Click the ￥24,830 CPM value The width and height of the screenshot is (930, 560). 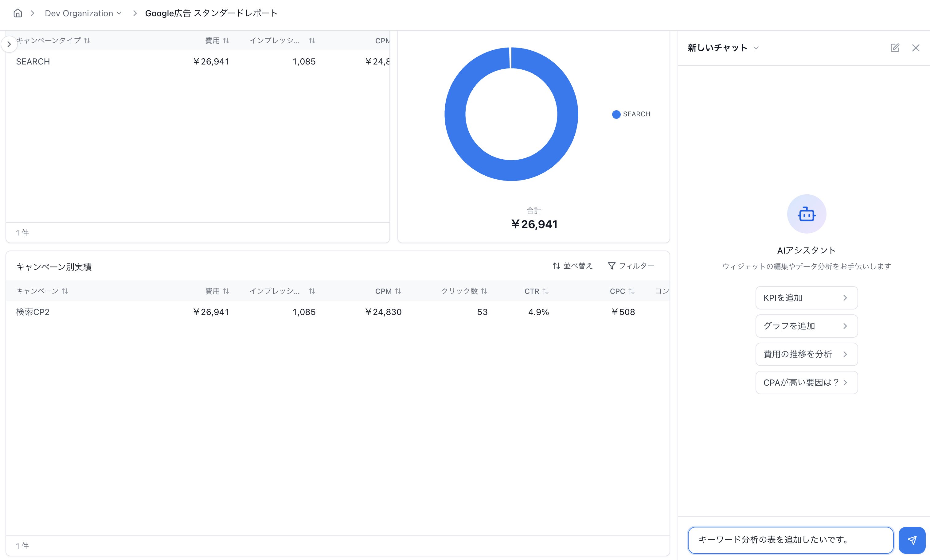[x=383, y=312]
